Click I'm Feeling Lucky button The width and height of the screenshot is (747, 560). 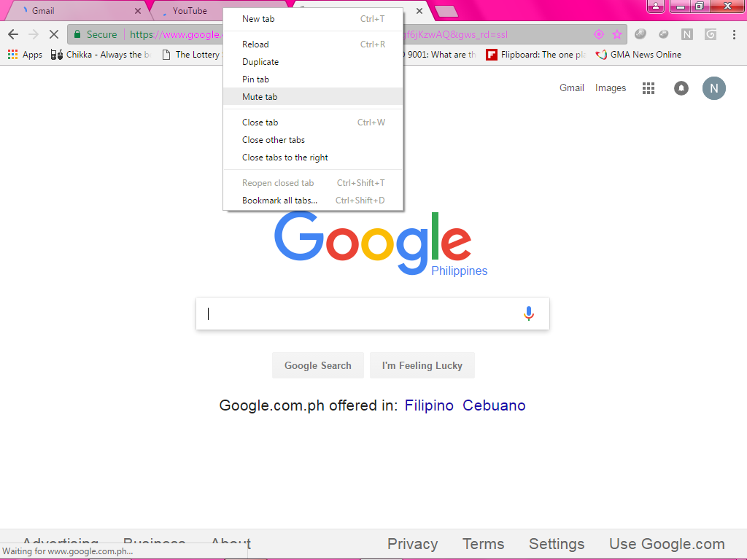click(x=422, y=365)
